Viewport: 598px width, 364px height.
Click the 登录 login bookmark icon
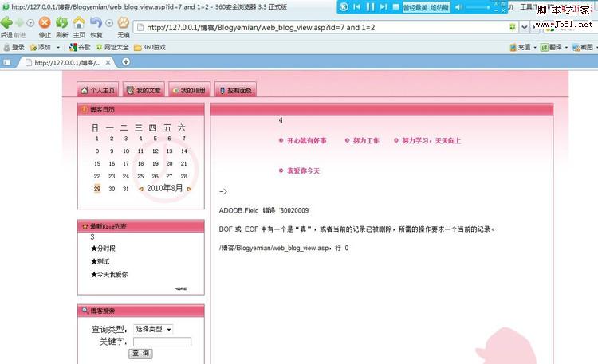click(x=14, y=47)
